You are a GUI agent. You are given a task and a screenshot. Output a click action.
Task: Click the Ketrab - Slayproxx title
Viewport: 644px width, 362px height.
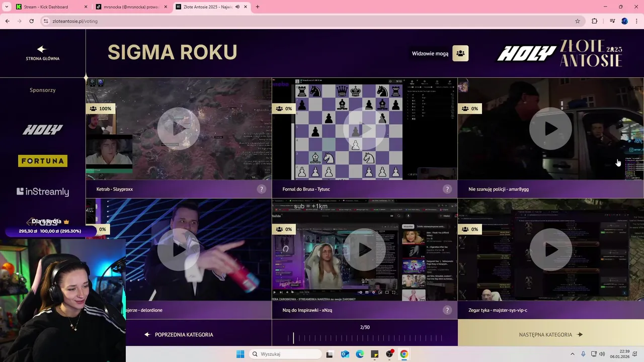[x=115, y=190]
